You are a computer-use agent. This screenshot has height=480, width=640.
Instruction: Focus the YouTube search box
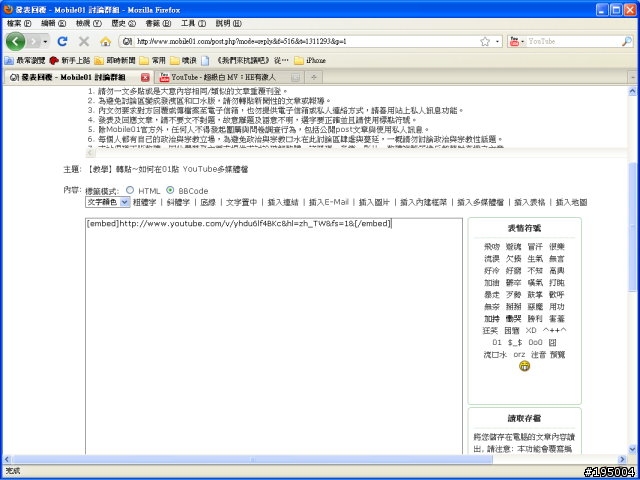(573, 42)
